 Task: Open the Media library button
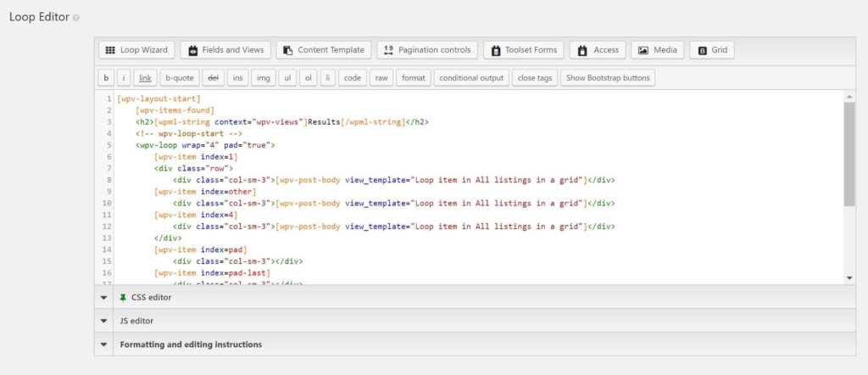pos(657,50)
